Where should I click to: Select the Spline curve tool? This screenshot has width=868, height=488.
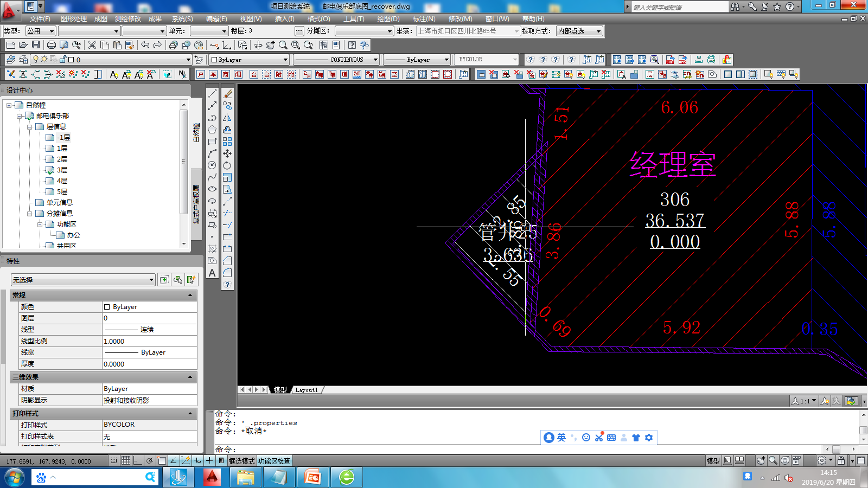coord(212,177)
